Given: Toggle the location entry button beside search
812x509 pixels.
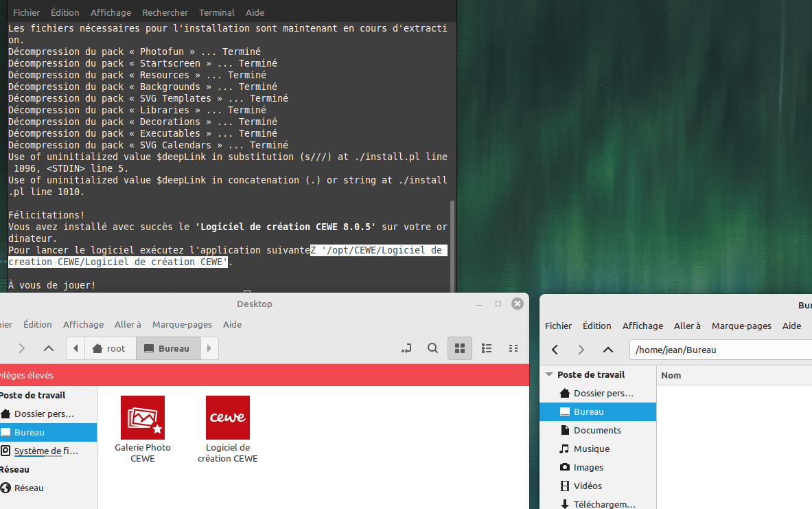Looking at the screenshot, I should click(407, 348).
